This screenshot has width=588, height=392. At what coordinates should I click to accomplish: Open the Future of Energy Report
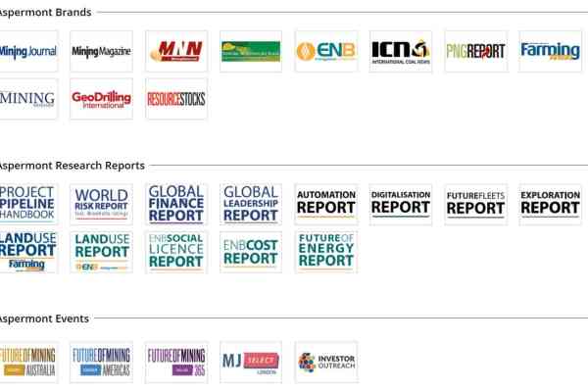tap(326, 252)
